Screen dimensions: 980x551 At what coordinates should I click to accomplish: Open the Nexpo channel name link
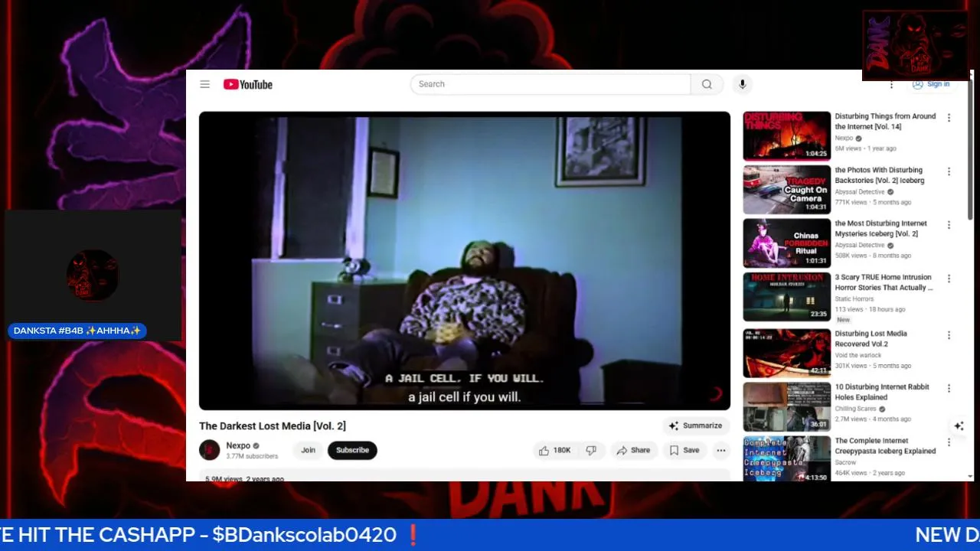(238, 445)
